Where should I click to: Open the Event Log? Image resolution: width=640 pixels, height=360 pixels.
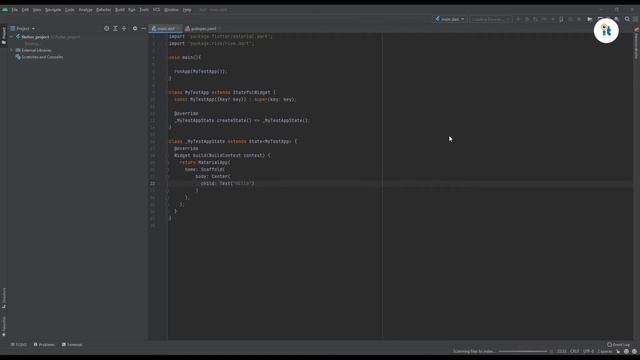618,344
